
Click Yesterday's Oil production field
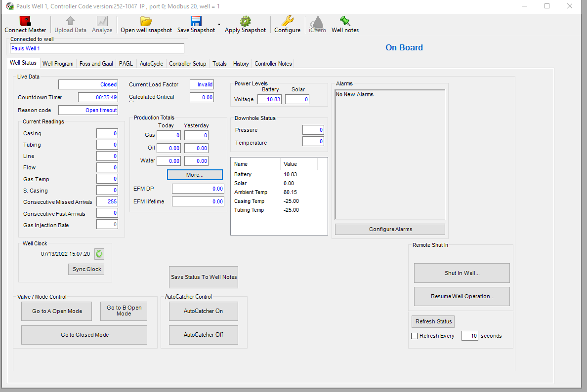197,148
